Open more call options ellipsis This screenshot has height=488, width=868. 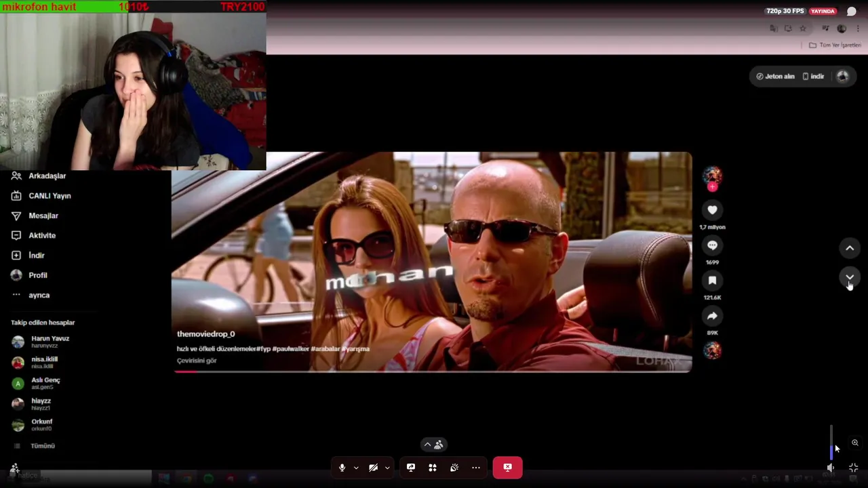point(476,468)
